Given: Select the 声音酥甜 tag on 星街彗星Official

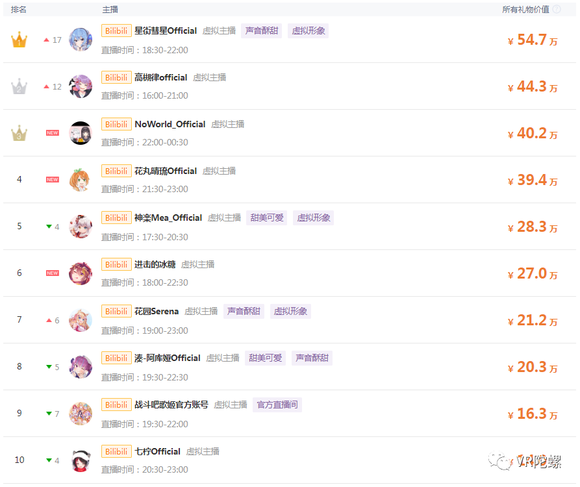Looking at the screenshot, I should pyautogui.click(x=262, y=31).
